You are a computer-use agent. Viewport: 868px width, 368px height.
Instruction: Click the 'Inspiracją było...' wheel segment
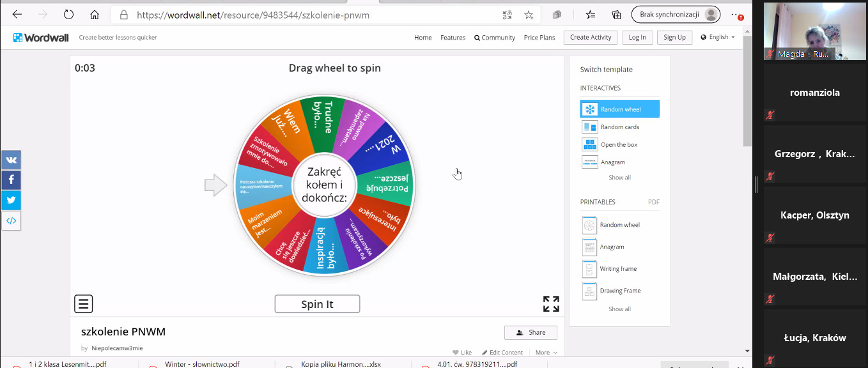tap(325, 247)
